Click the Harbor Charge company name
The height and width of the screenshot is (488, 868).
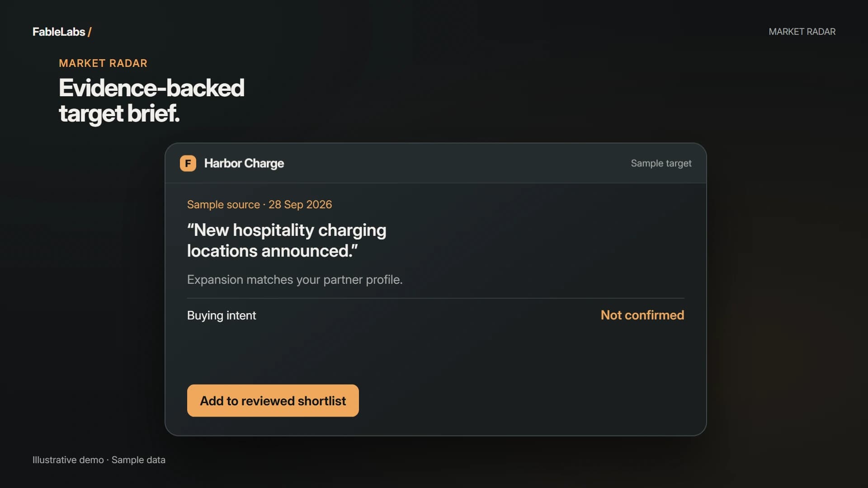click(244, 163)
